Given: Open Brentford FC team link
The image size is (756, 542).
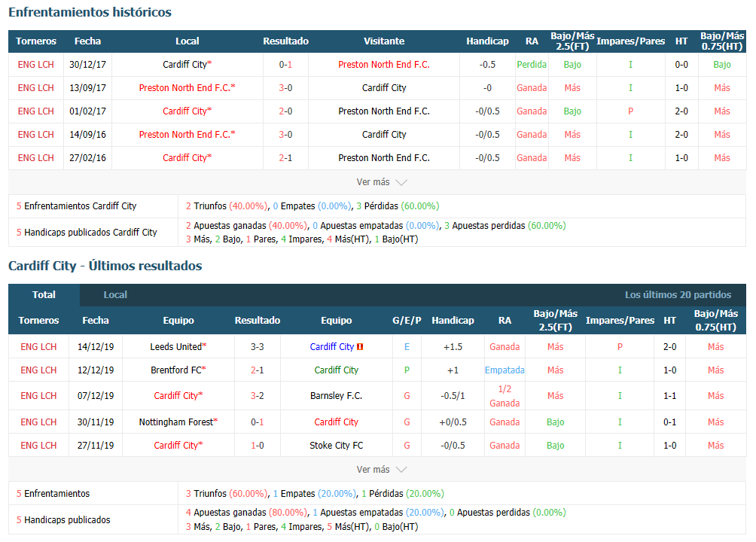Looking at the screenshot, I should click(178, 370).
